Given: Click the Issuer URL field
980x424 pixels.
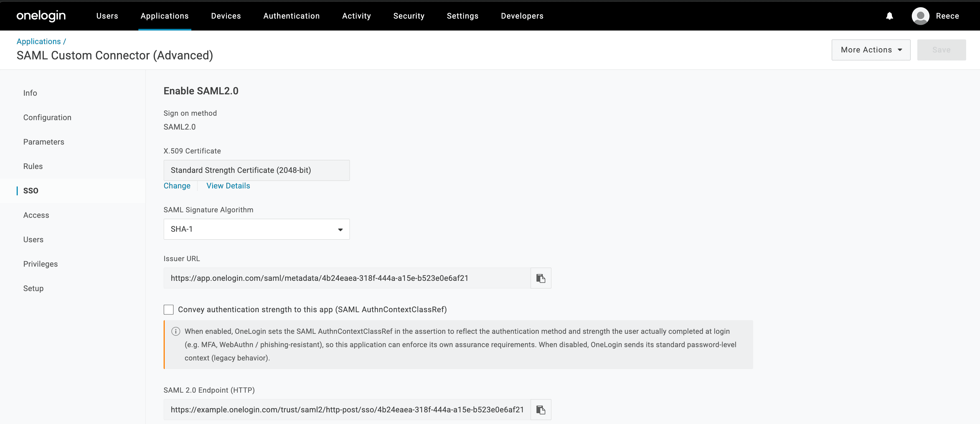Looking at the screenshot, I should [x=347, y=278].
